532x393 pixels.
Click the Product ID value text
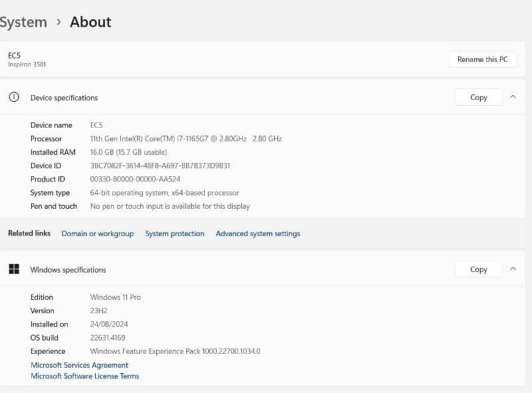tap(135, 179)
